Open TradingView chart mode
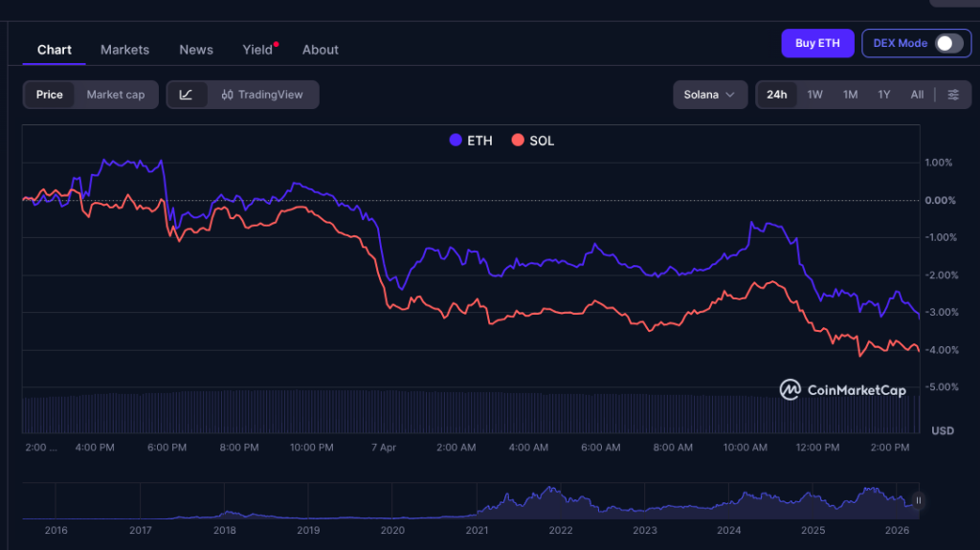The image size is (980, 550). (262, 95)
